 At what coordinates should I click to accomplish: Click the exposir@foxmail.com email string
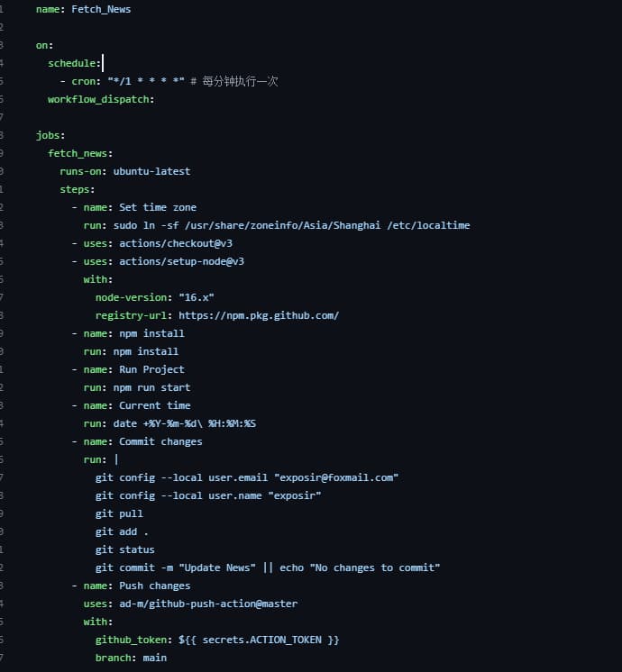coord(336,477)
